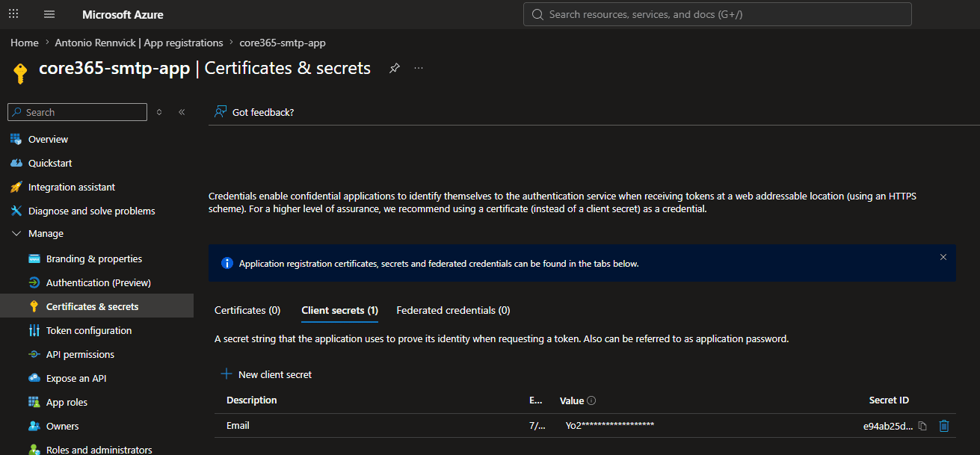Click the Branding & properties icon
This screenshot has height=455, width=980.
pyautogui.click(x=34, y=259)
